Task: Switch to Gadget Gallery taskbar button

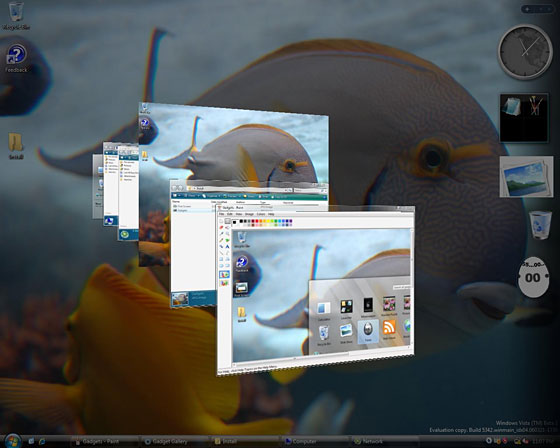Action: point(175,441)
